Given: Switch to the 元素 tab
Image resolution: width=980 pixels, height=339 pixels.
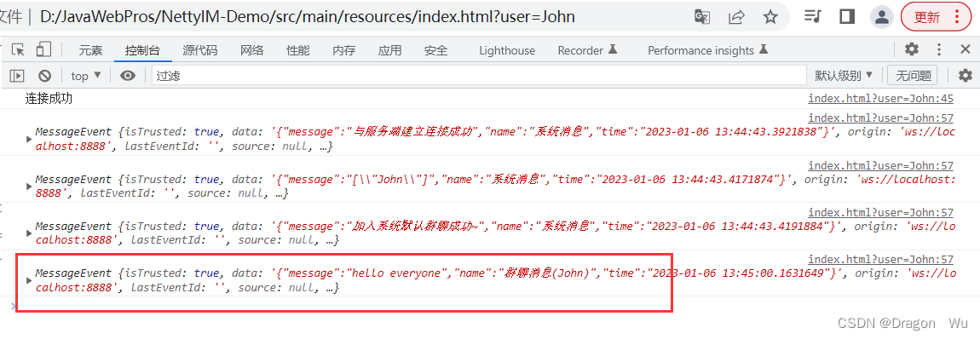Looking at the screenshot, I should coord(90,50).
